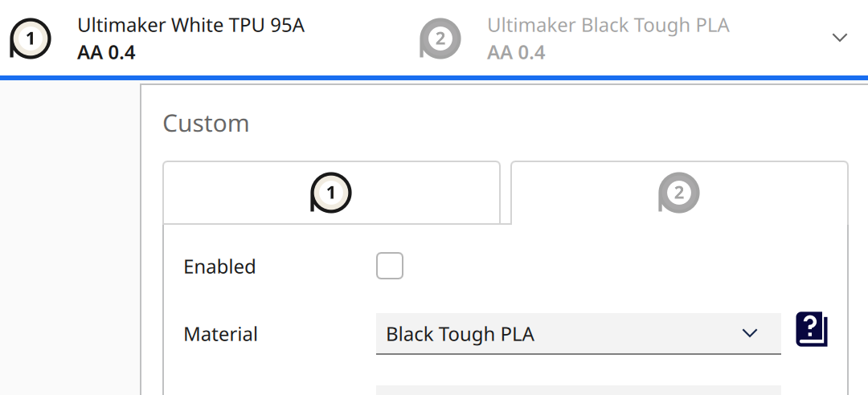
Task: Open the Material dropdown arrow
Action: click(x=750, y=333)
